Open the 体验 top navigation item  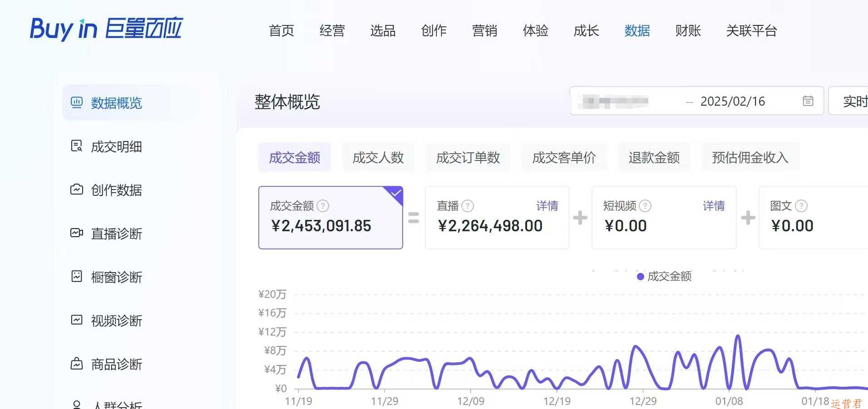point(536,31)
